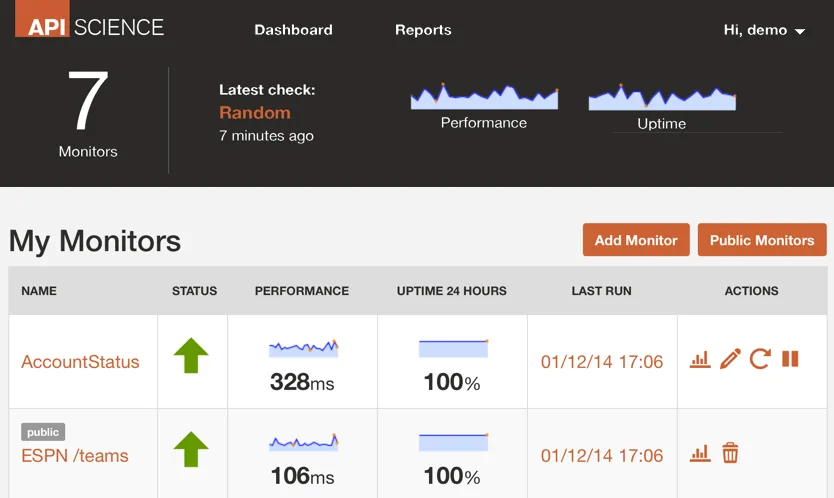Delete ESPN /teams with trash icon
The height and width of the screenshot is (498, 834).
point(730,453)
